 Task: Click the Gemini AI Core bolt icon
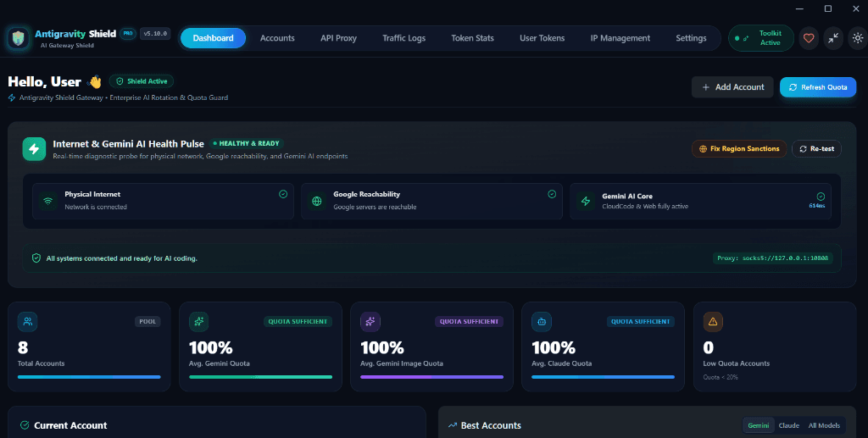pos(585,201)
